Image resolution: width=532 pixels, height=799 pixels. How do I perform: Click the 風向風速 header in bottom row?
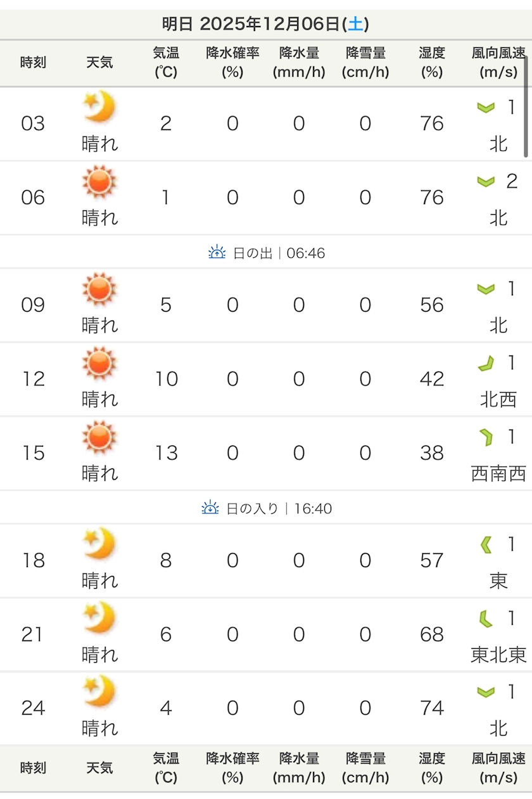(498, 768)
